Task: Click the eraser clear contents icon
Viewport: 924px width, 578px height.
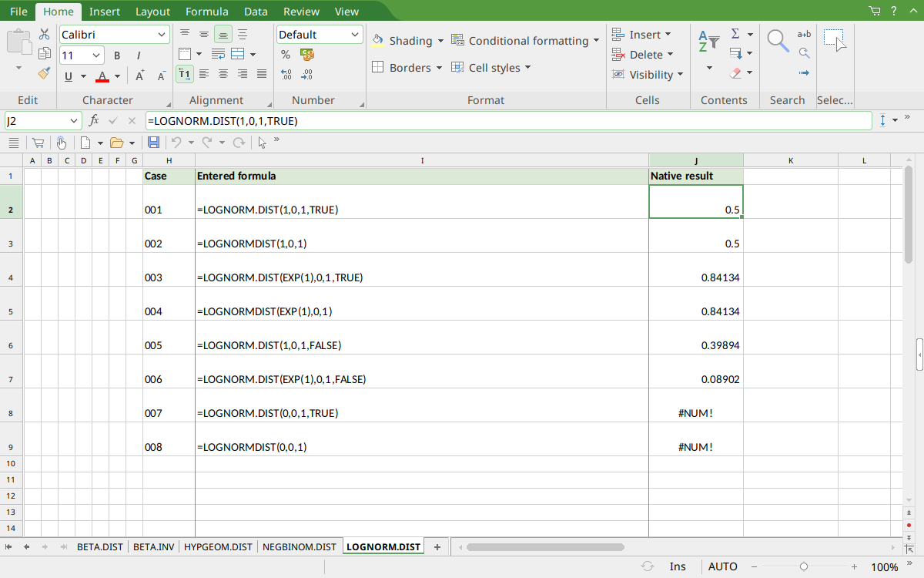Action: pyautogui.click(x=735, y=74)
